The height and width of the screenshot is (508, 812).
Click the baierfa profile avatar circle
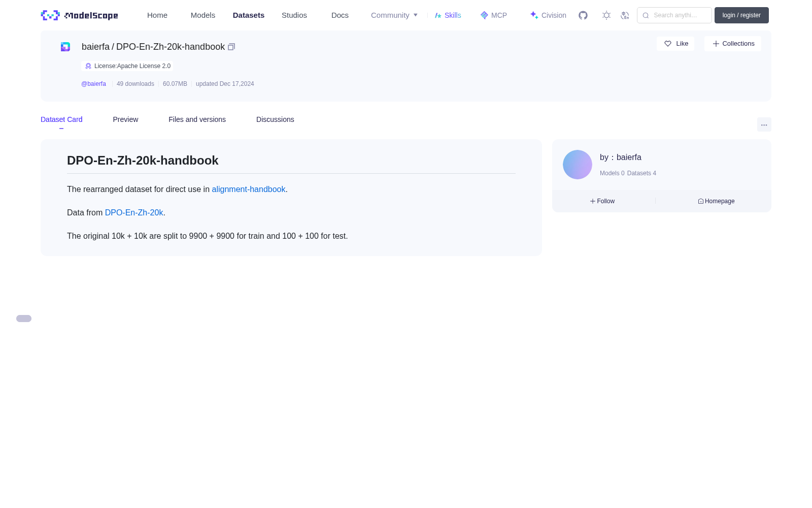[578, 165]
